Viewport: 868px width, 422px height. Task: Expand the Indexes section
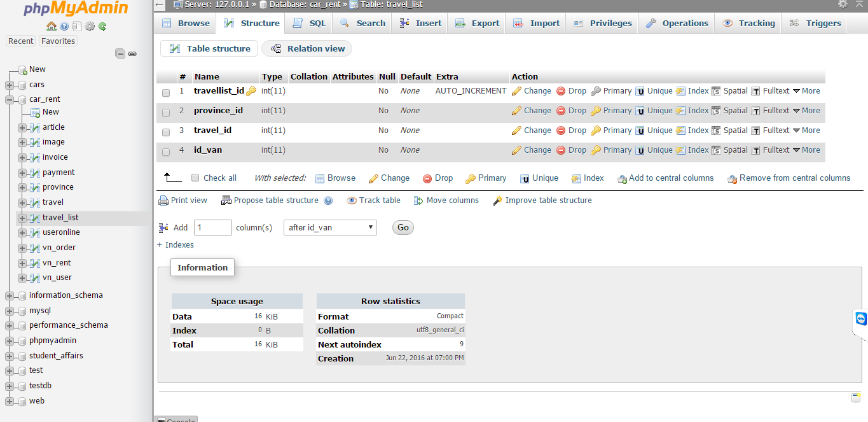tap(176, 245)
